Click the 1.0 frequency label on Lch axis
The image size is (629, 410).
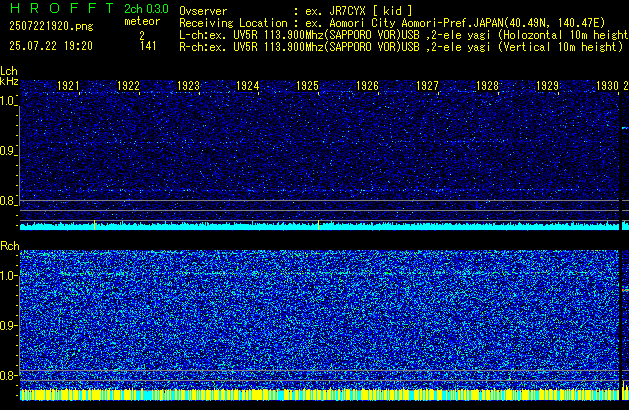click(x=8, y=101)
